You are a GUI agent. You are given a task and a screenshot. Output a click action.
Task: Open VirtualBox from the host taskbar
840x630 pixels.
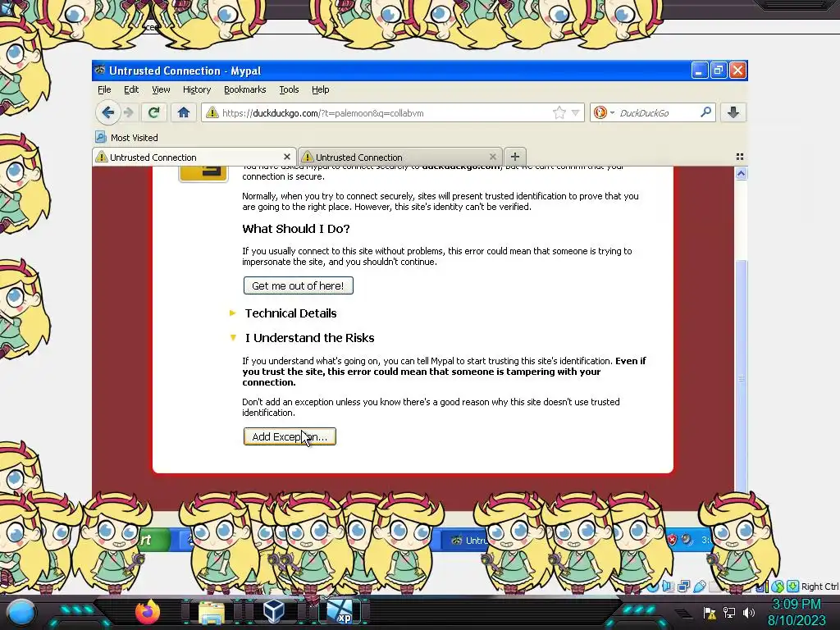click(274, 611)
